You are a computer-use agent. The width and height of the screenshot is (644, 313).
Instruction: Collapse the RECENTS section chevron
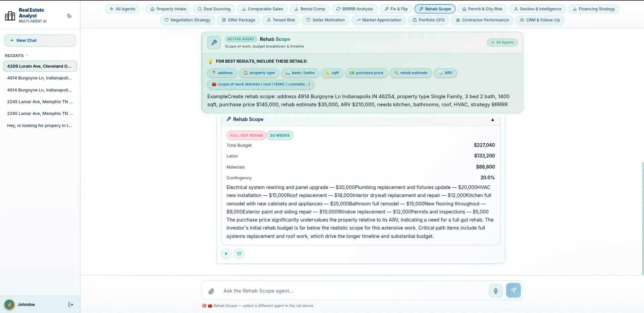click(27, 56)
